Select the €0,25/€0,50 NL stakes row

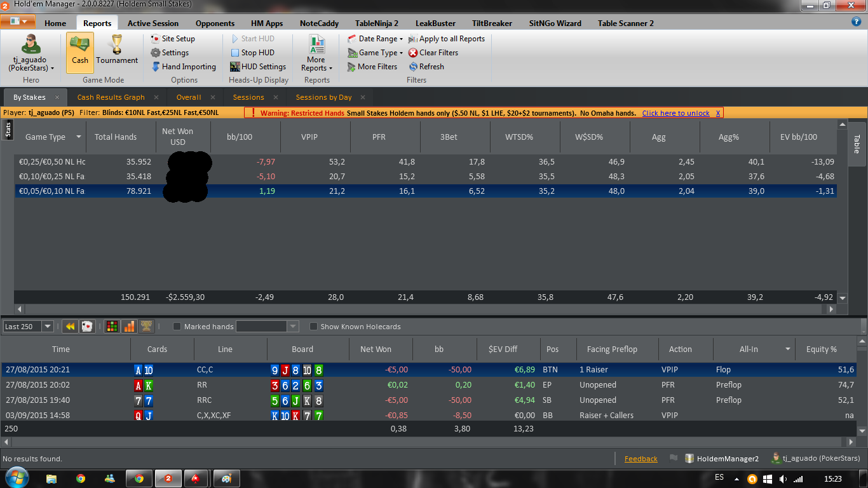[x=426, y=162]
